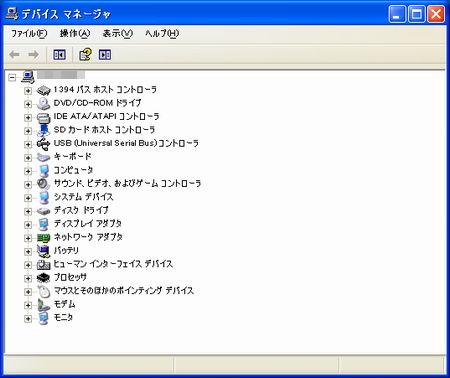This screenshot has width=450, height=378.
Task: Click the display adapter category icon
Action: pyautogui.click(x=43, y=224)
